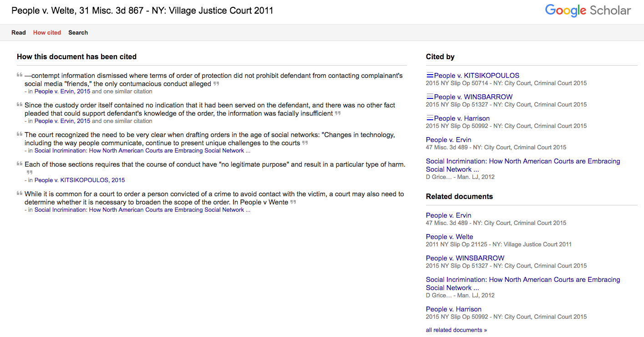Click the list icon beside People v. WINSBARROW

click(430, 97)
